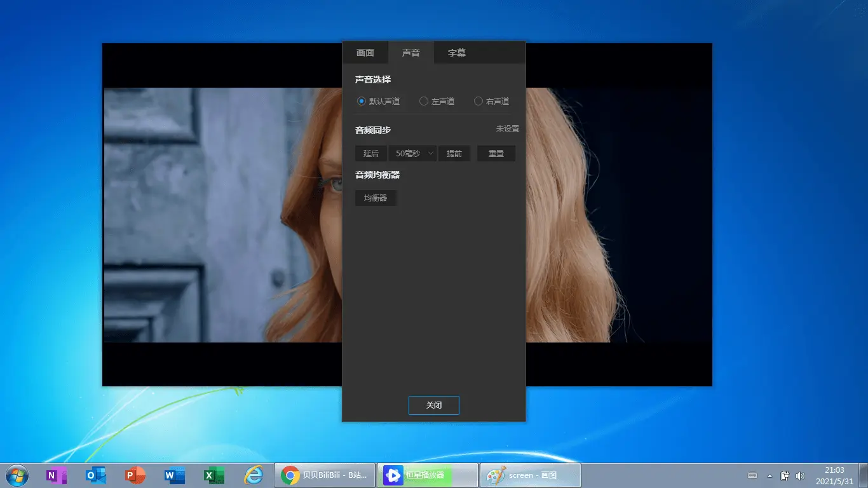Switch to the screen - 画图 Paint window
The image size is (868, 488).
[x=531, y=475]
